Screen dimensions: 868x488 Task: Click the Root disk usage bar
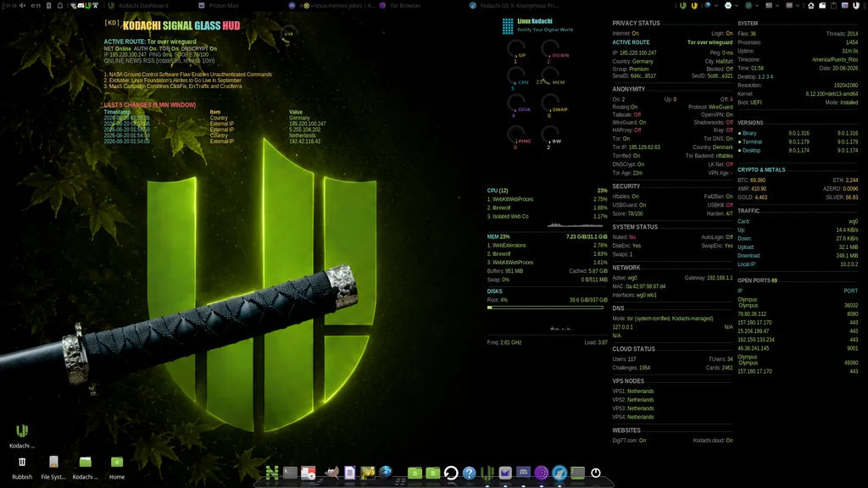coord(545,308)
